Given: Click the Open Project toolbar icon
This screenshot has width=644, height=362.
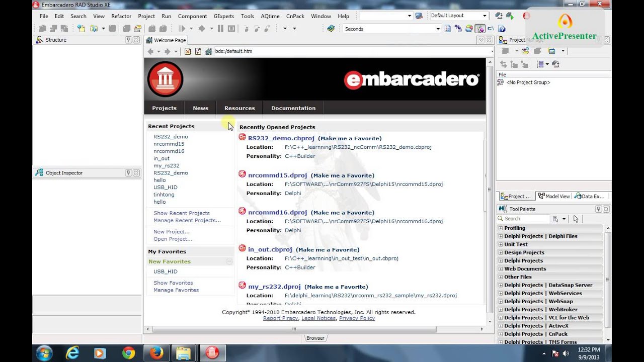Looking at the screenshot, I should pyautogui.click(x=138, y=29).
